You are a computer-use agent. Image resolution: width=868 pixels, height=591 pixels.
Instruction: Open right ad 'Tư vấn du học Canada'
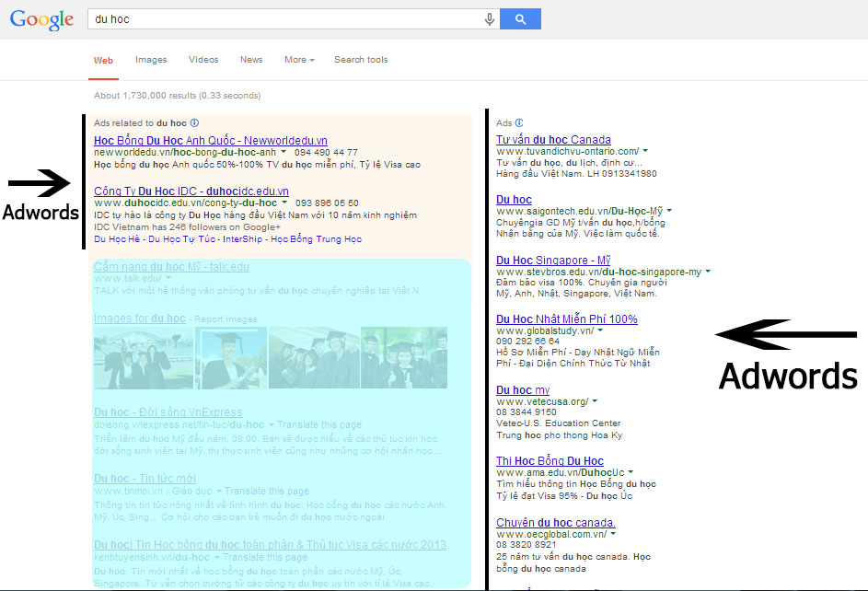point(553,140)
